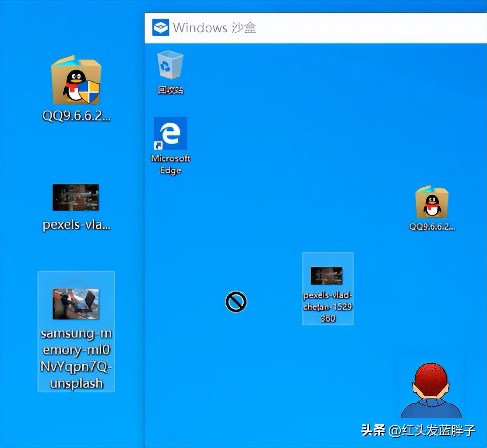Open the pexels-vlad-chetan-1529360 image in the sandbox

point(327,276)
